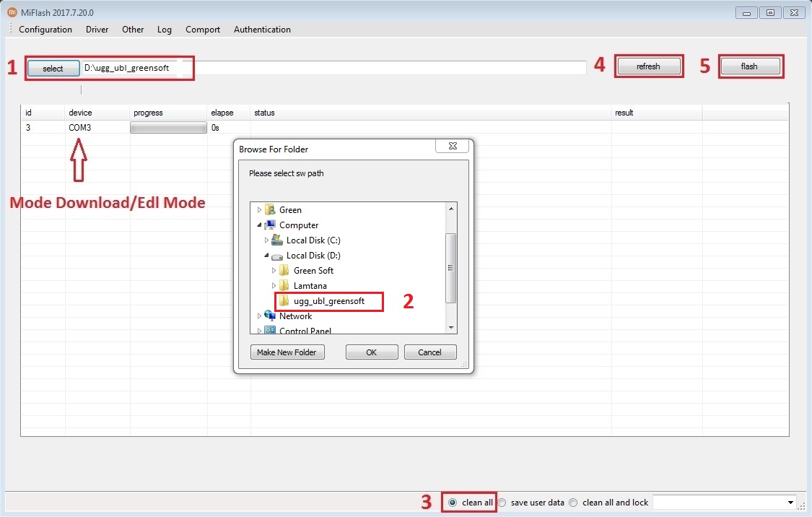Click the flash button
The image size is (812, 517).
tap(749, 66)
